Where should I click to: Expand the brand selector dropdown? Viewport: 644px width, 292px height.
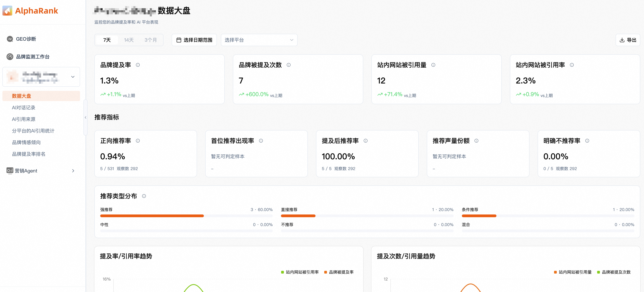point(41,77)
